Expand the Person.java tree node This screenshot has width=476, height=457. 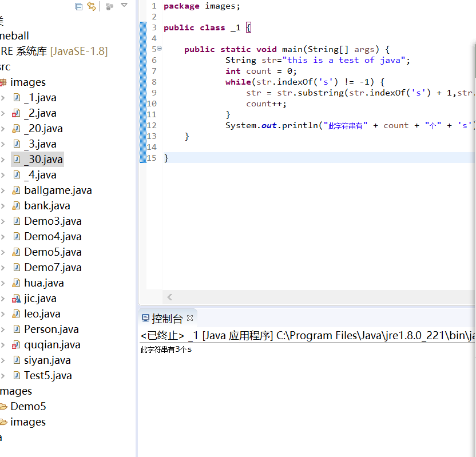click(3, 329)
